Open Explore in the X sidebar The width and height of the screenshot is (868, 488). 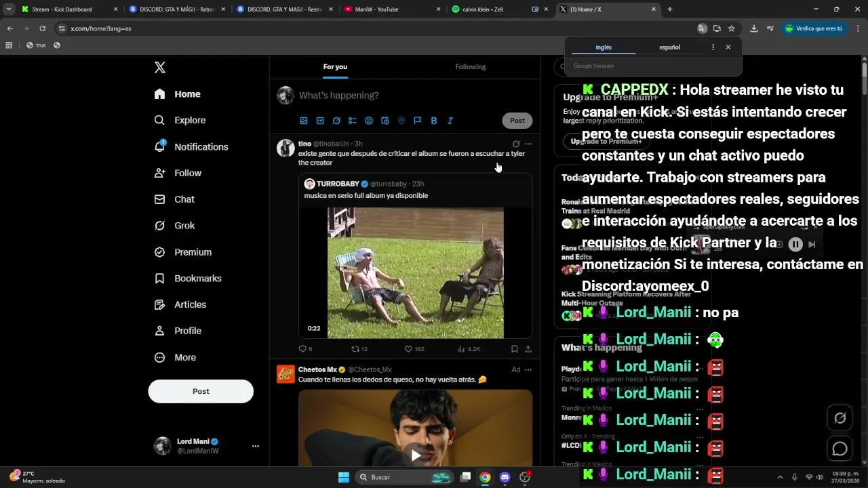180,120
